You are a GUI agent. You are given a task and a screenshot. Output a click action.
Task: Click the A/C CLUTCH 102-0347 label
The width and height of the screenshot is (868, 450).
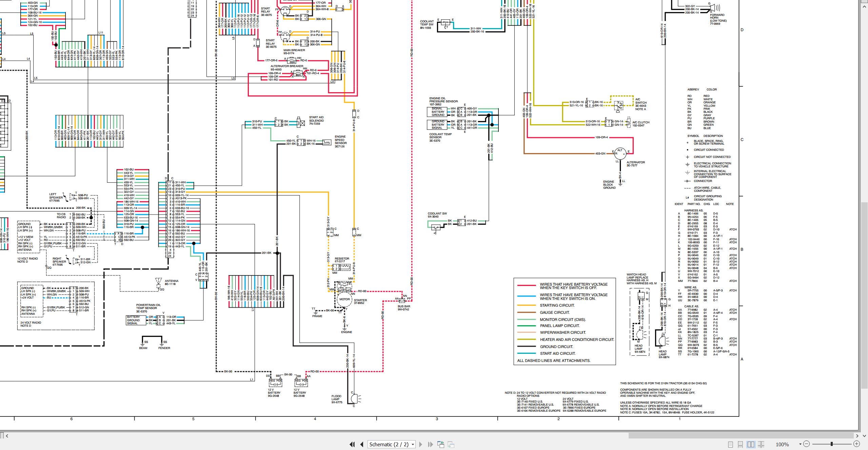click(x=640, y=124)
